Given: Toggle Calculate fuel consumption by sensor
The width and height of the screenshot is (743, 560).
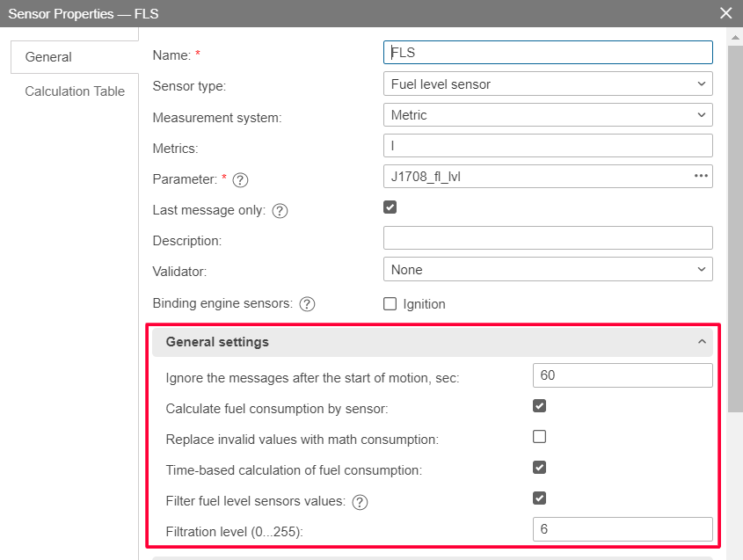Looking at the screenshot, I should pos(540,406).
